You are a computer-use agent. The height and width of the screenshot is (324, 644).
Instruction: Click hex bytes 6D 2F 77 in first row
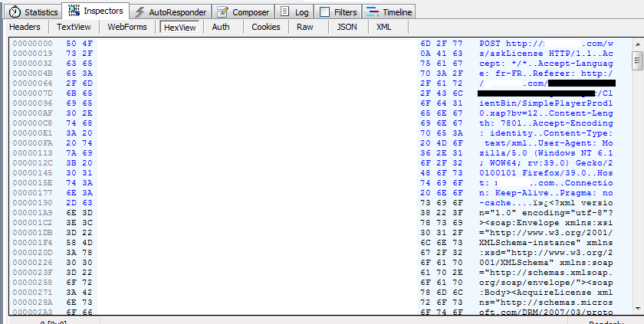click(x=442, y=44)
